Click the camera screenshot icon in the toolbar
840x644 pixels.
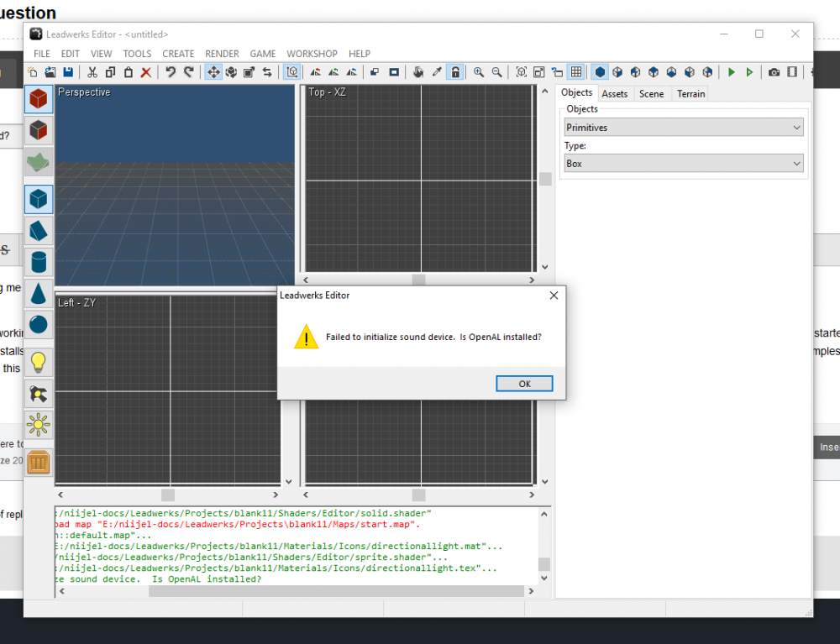click(774, 73)
